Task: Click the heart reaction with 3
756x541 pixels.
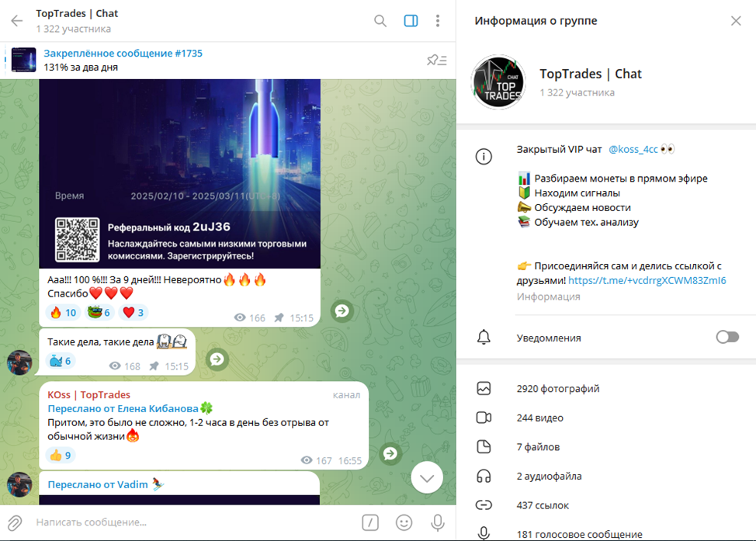Action: 133,313
